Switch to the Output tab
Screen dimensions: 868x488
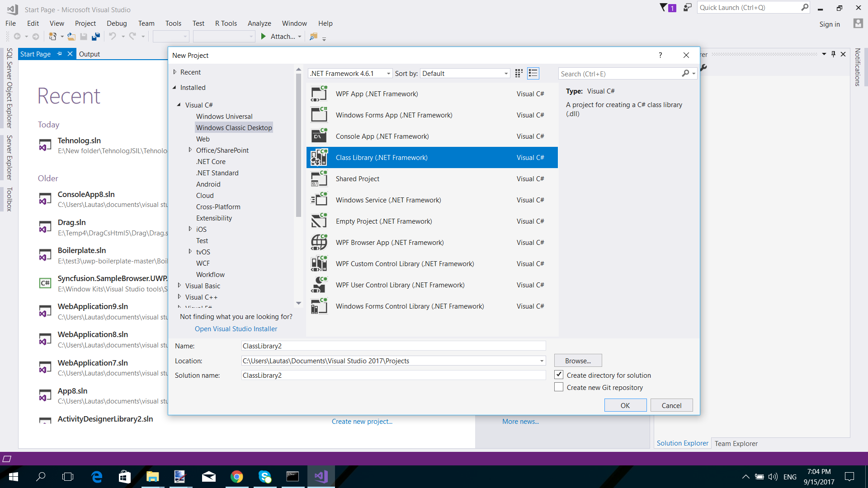pyautogui.click(x=90, y=54)
